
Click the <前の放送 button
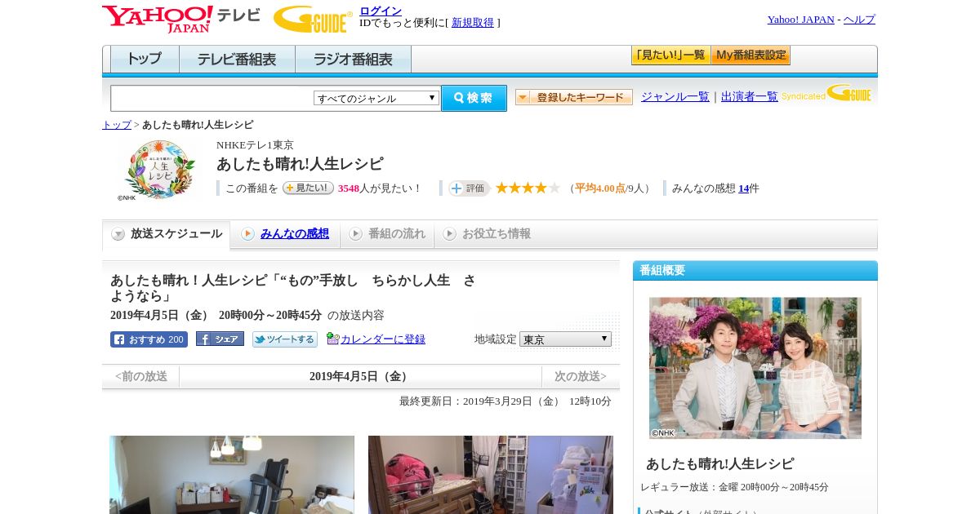point(141,376)
